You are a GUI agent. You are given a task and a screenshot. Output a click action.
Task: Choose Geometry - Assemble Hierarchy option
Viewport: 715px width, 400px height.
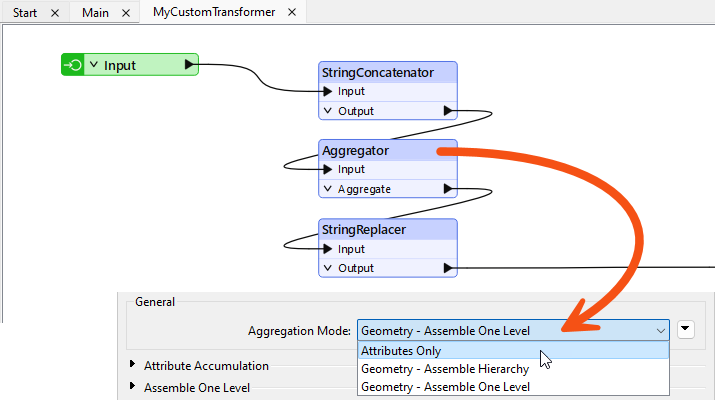tap(445, 369)
